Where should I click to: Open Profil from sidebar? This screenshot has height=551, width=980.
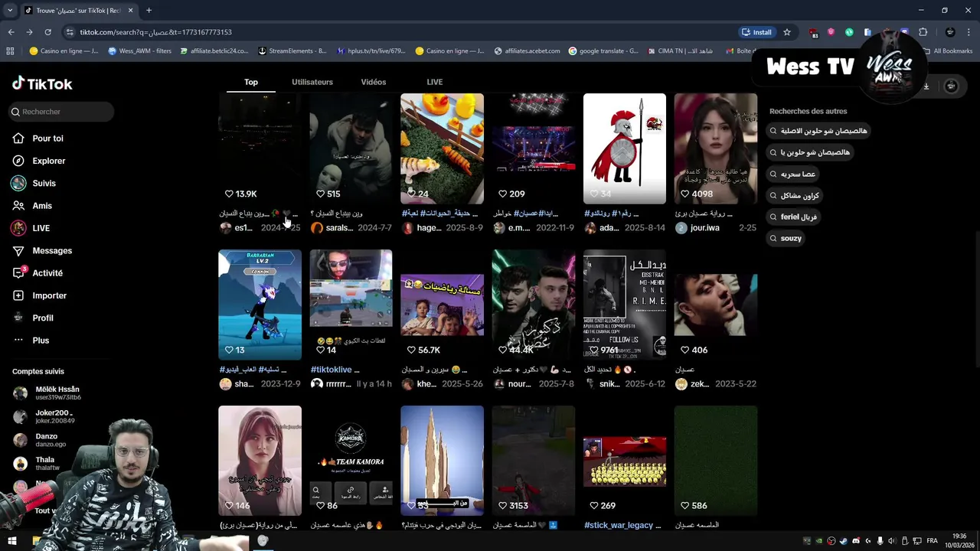(x=43, y=318)
